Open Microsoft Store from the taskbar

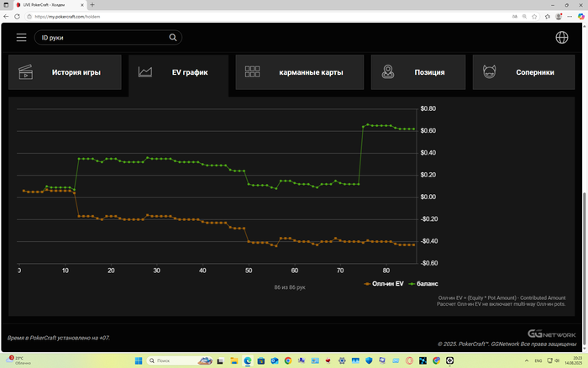pos(261,360)
